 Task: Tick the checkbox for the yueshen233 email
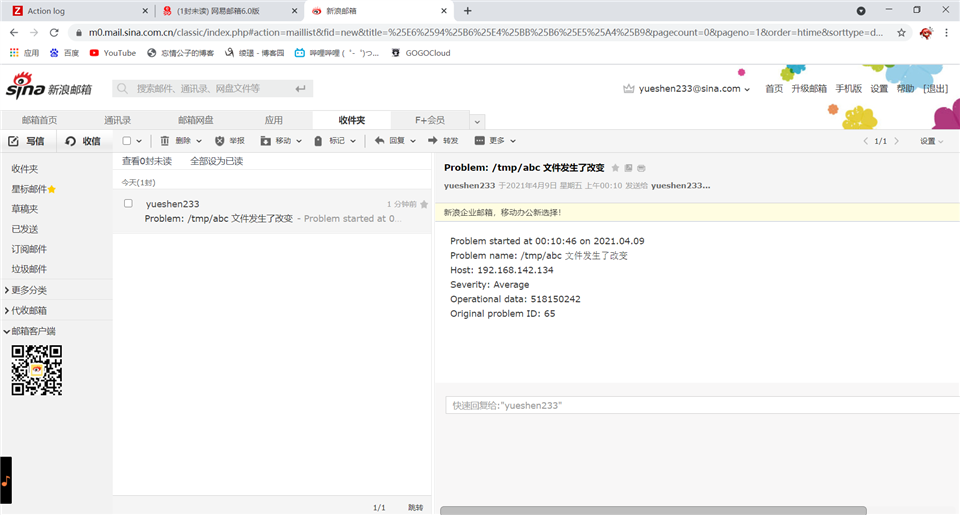(x=128, y=203)
